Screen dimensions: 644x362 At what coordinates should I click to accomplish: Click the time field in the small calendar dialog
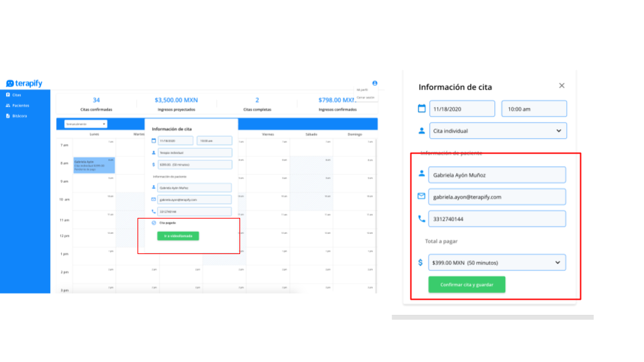[x=215, y=141]
